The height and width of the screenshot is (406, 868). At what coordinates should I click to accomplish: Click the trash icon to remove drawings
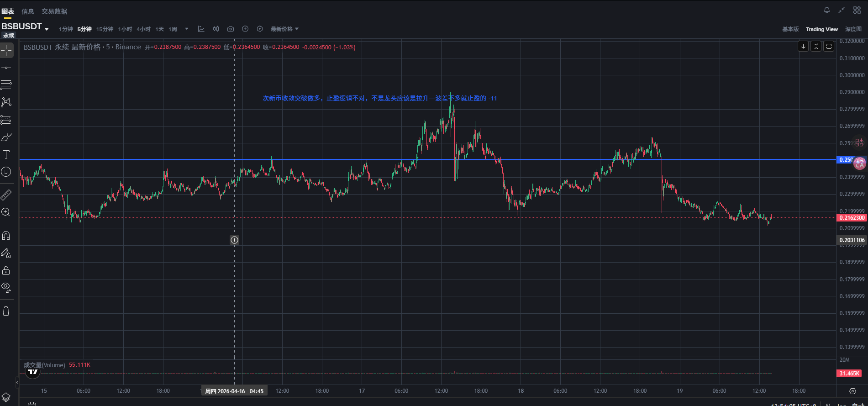(6, 311)
